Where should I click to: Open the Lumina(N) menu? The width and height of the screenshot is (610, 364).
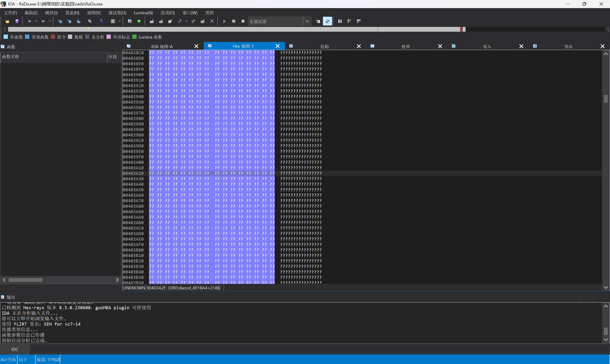tap(143, 13)
